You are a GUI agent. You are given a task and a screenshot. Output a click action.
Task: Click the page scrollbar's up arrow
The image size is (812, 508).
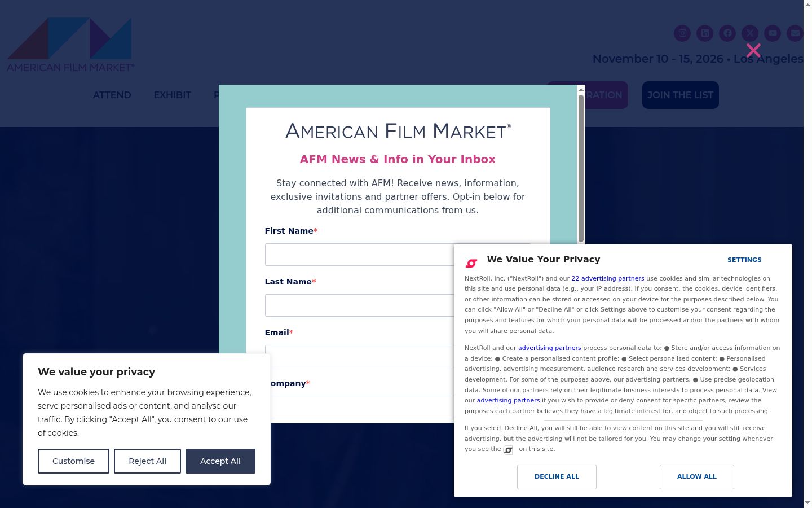coord(807,4)
